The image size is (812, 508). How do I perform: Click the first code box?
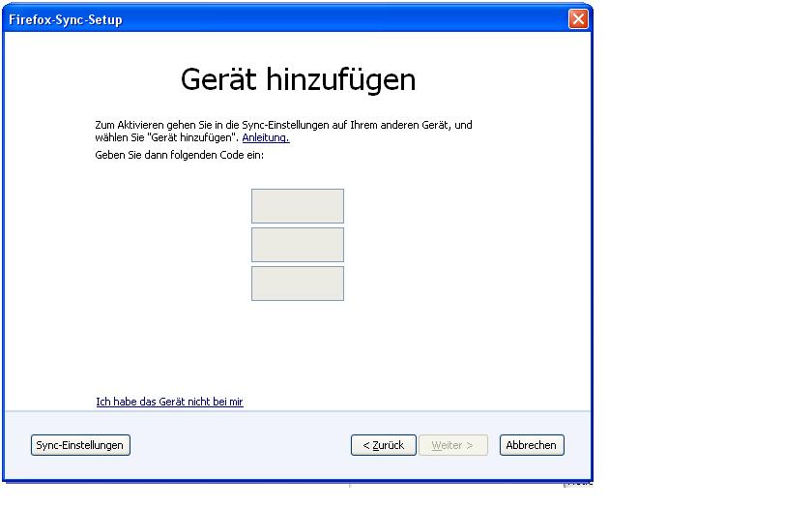[298, 206]
